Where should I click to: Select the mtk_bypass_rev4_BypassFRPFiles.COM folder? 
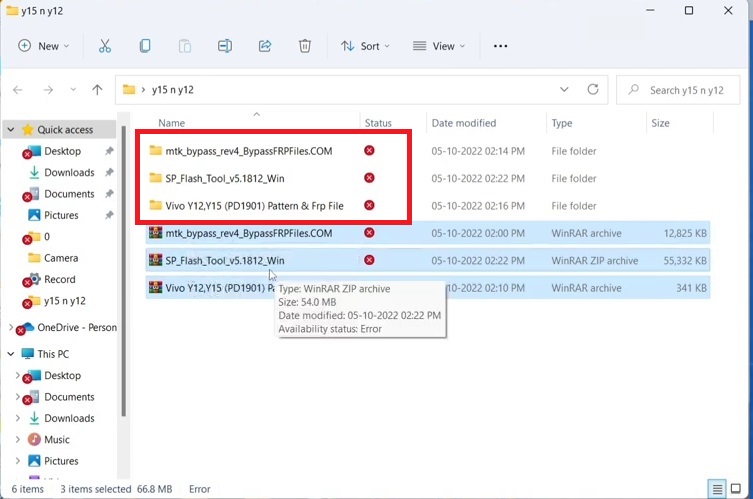248,151
